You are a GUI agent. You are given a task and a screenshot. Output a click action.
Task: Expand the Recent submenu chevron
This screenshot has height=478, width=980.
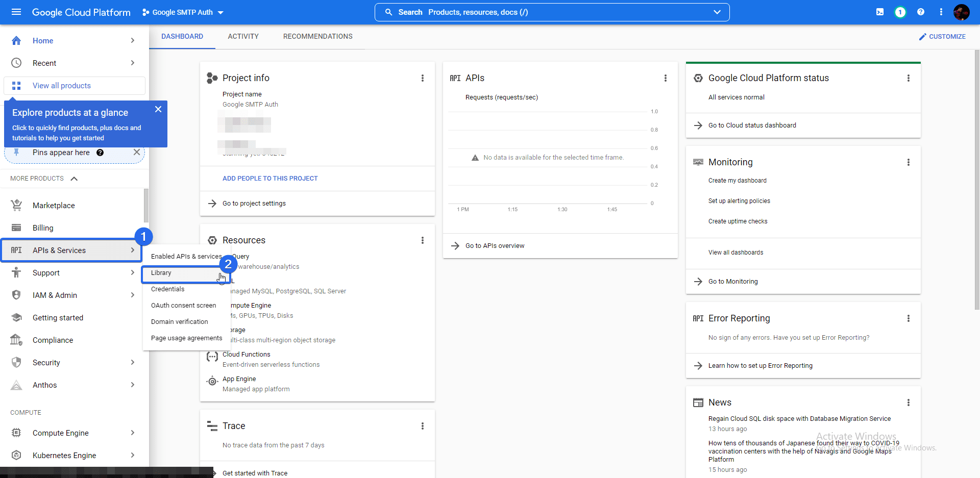133,63
